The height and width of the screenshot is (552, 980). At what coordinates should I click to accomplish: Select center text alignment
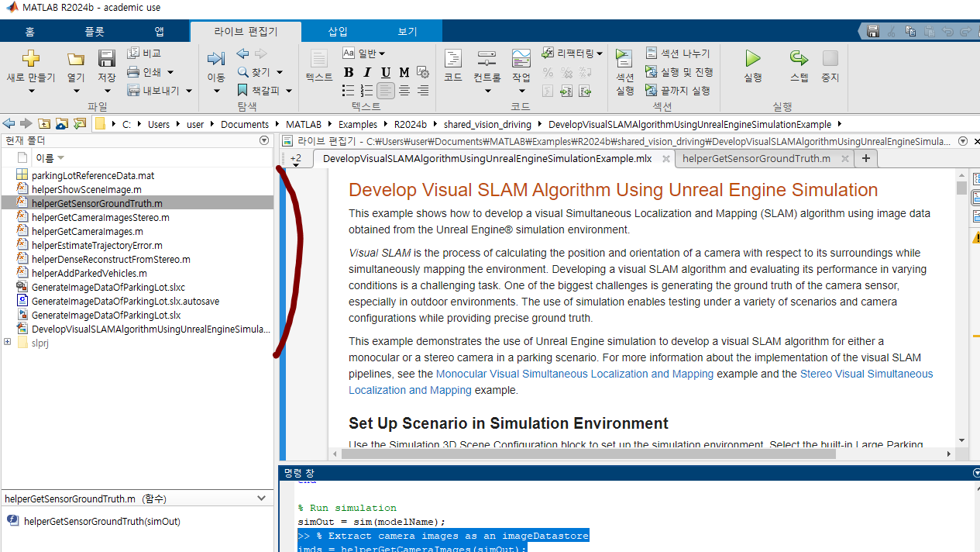(405, 91)
